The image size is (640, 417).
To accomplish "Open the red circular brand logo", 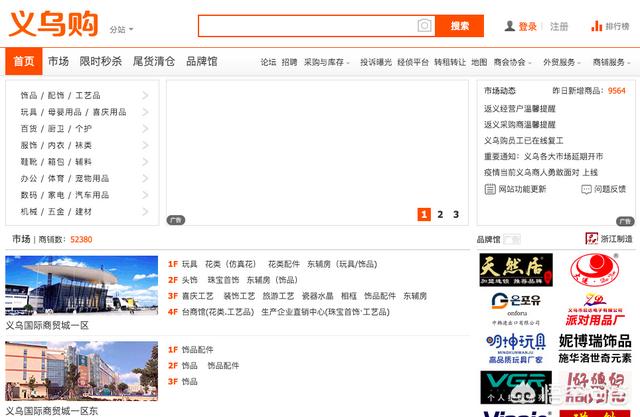I will click(595, 270).
